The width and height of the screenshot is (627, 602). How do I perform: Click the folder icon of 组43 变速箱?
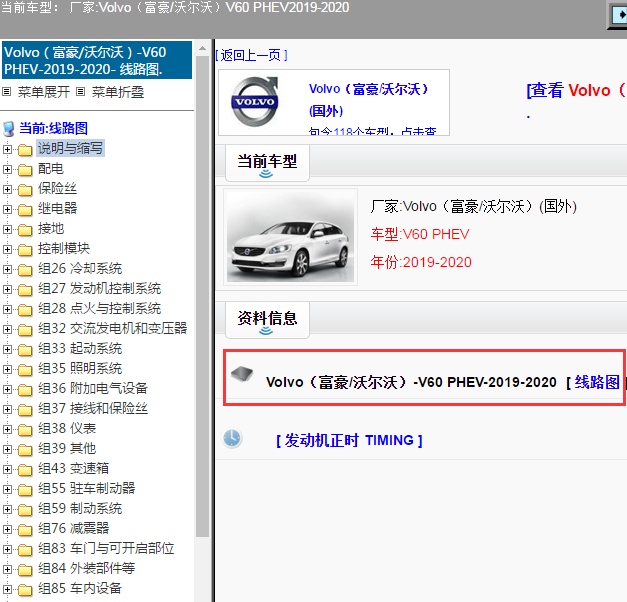(25, 470)
